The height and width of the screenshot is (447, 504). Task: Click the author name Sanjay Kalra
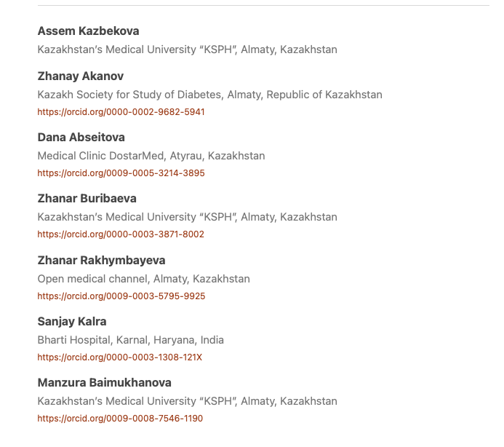click(x=72, y=321)
